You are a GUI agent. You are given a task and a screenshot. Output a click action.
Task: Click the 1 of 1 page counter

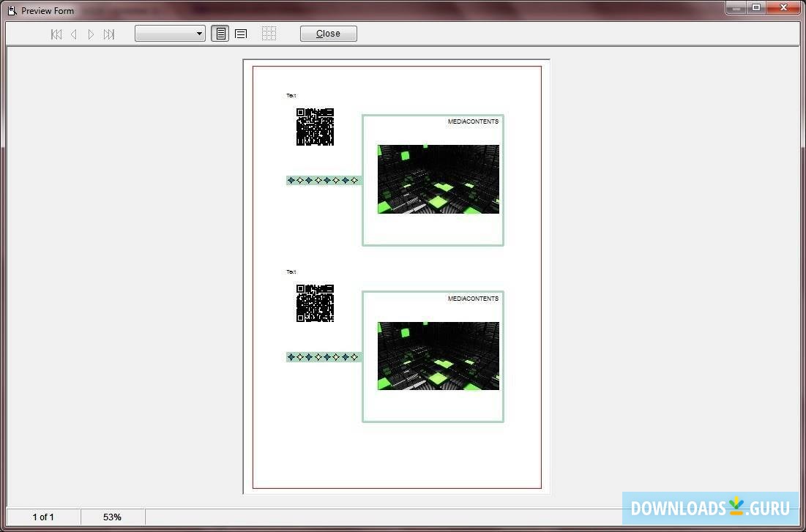[x=43, y=517]
